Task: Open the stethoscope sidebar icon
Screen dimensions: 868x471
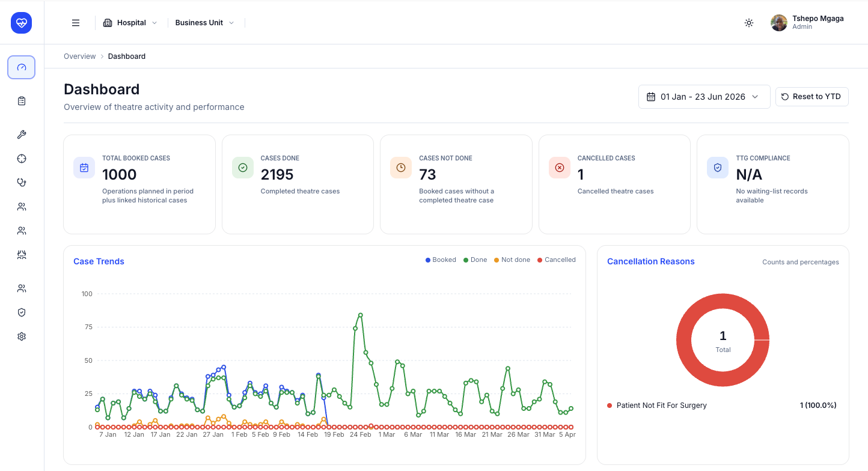Action: click(22, 183)
